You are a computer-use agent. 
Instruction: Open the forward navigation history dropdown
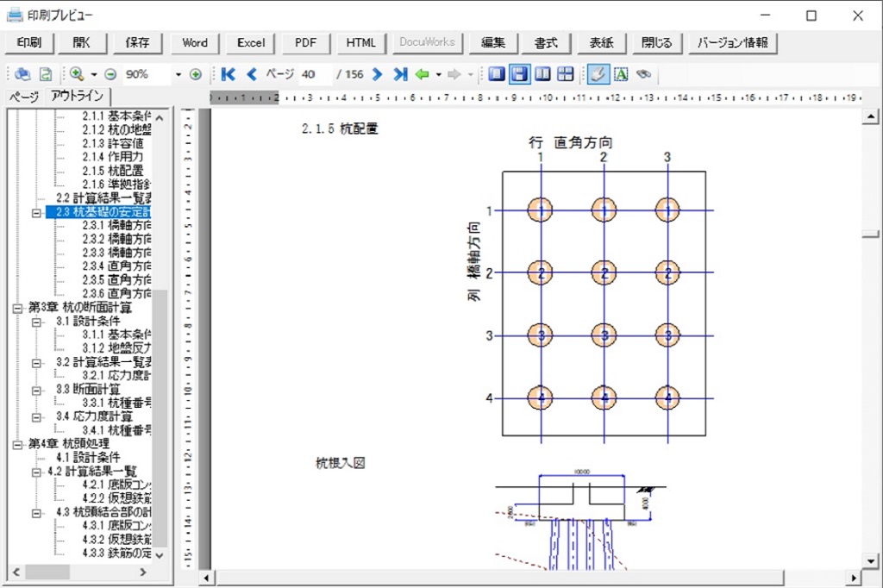click(471, 74)
